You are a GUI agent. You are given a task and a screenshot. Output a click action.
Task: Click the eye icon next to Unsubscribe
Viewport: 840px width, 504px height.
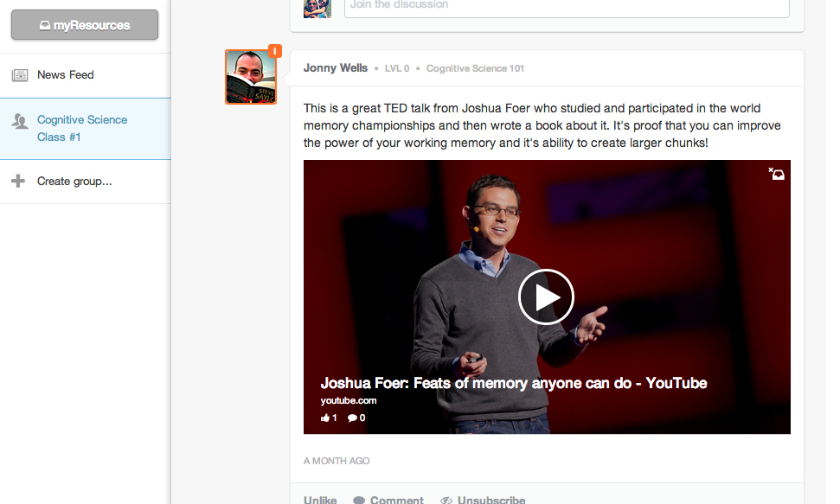tap(446, 501)
